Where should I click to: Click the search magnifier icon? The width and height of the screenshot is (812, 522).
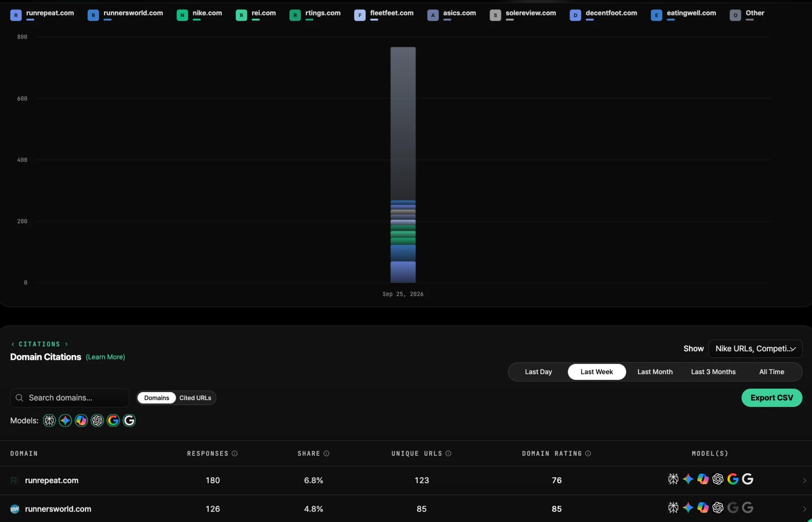pos(19,398)
